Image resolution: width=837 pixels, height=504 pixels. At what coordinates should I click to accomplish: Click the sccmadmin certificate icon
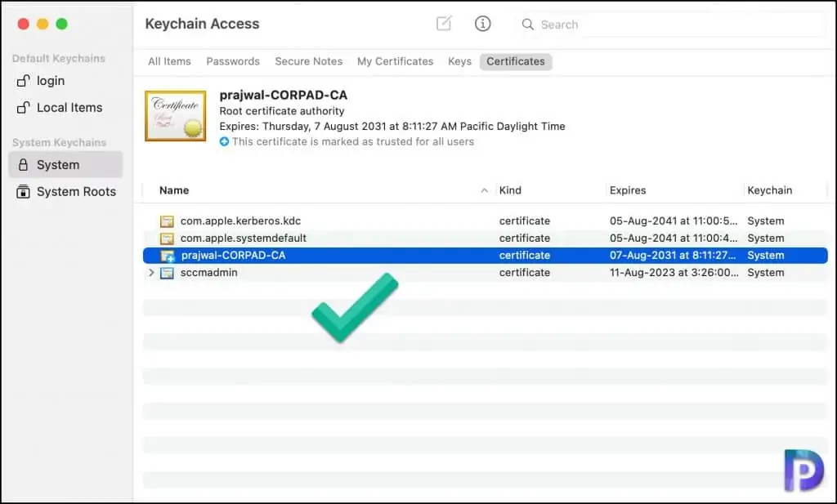click(x=167, y=273)
